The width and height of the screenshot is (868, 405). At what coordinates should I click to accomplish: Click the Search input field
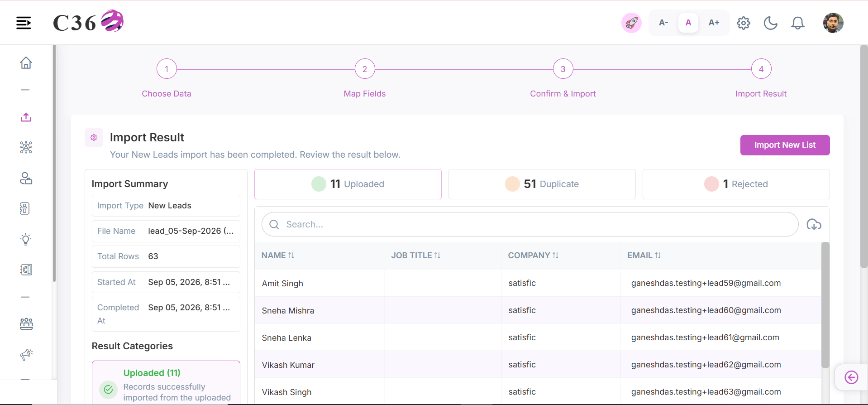coord(530,224)
